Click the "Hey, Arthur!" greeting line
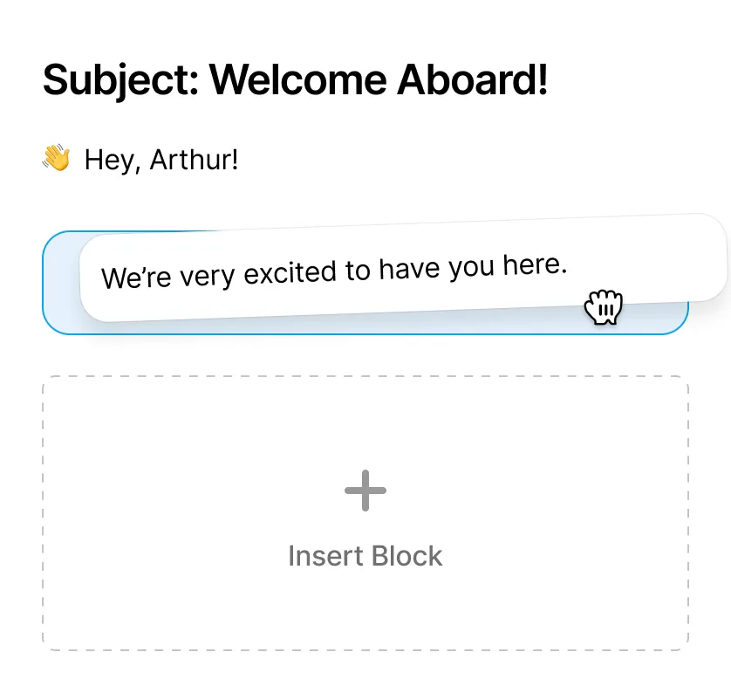The image size is (731, 700). [x=161, y=161]
